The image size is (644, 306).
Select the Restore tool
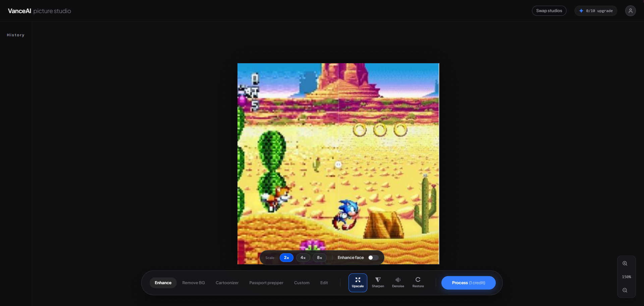point(418,282)
